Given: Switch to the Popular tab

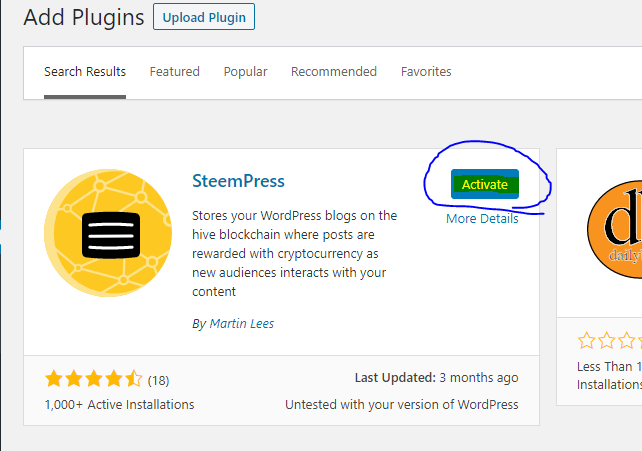Looking at the screenshot, I should click(x=245, y=72).
